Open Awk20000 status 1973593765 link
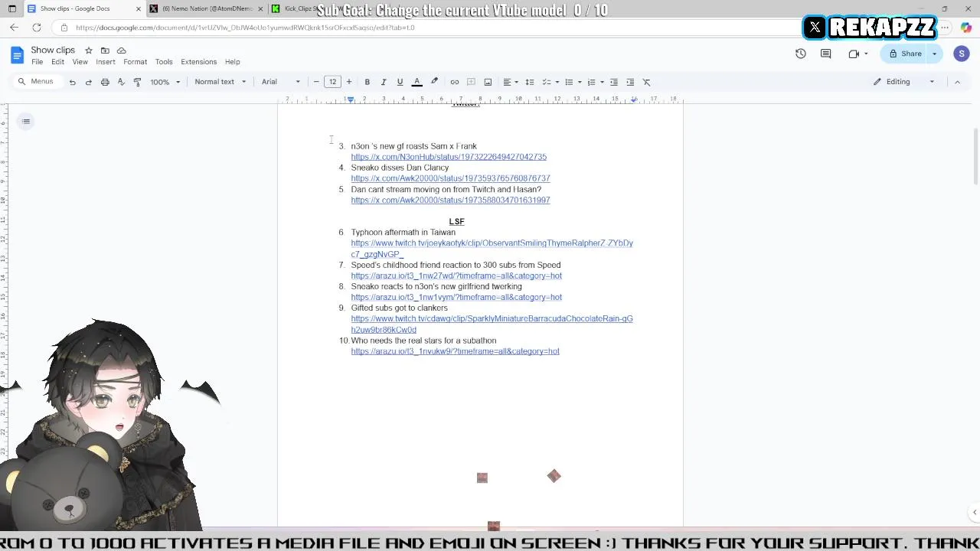 (450, 178)
